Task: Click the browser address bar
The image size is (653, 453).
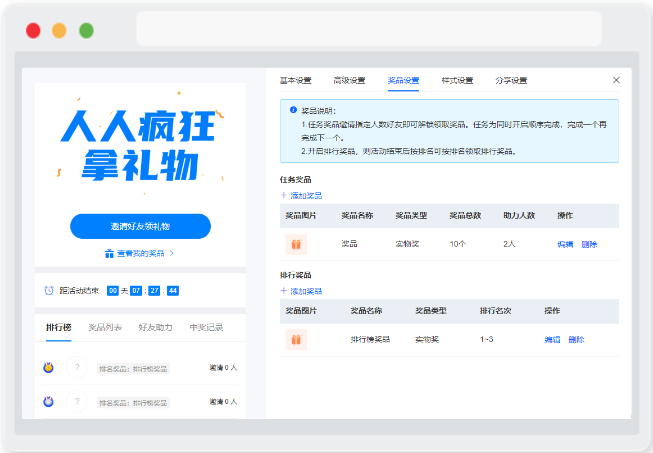Action: coord(369,28)
